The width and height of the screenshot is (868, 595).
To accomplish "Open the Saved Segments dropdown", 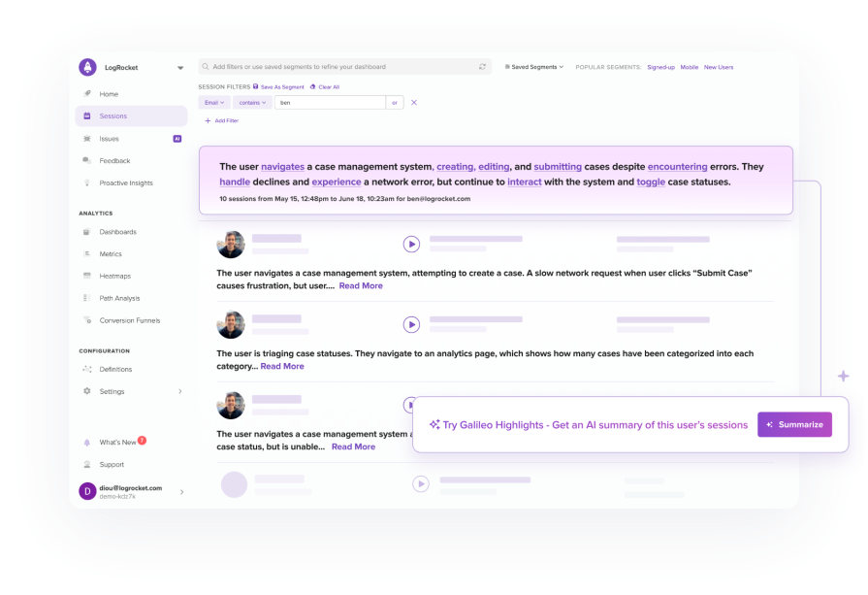I will coord(531,67).
